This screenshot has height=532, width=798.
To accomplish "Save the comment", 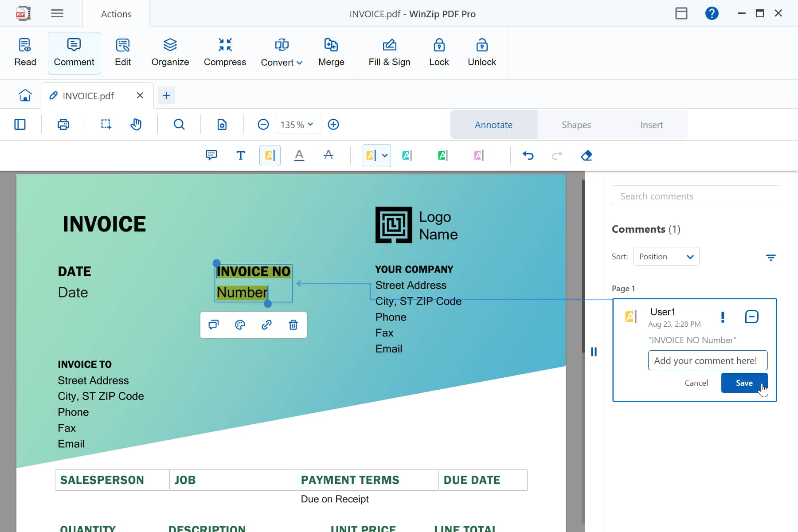I will point(743,383).
